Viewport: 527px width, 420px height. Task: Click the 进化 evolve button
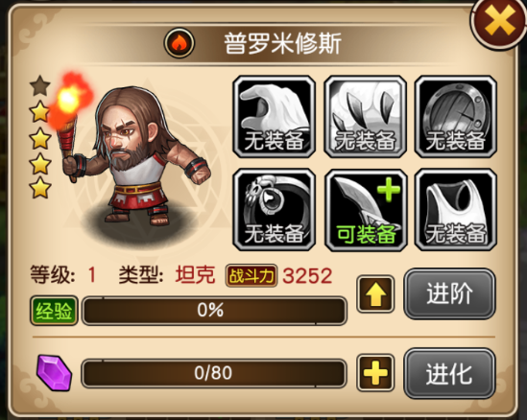pos(449,373)
